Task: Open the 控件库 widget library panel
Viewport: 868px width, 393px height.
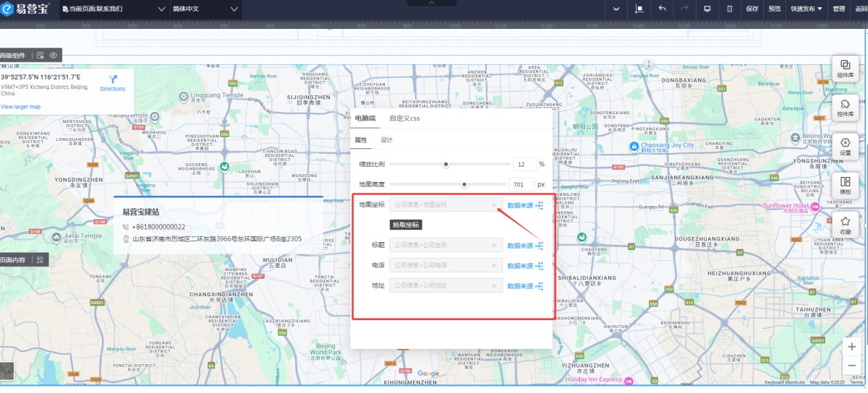Action: (x=845, y=108)
